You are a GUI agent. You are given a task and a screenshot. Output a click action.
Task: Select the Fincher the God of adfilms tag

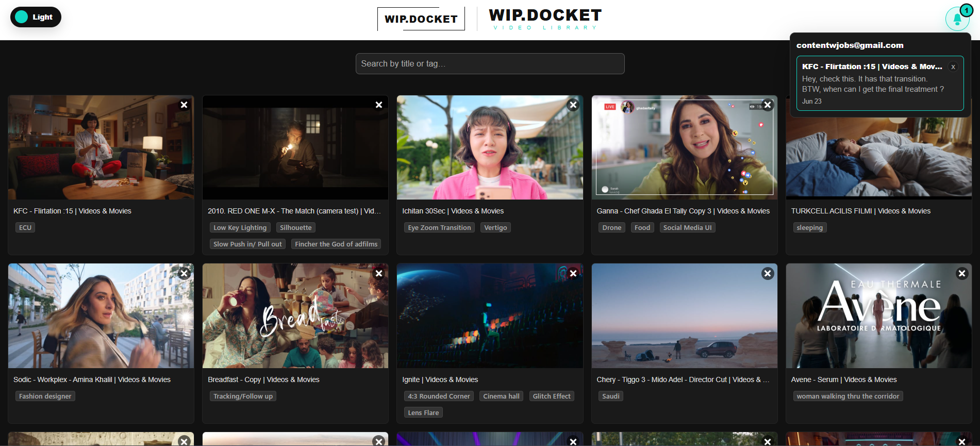click(x=336, y=244)
